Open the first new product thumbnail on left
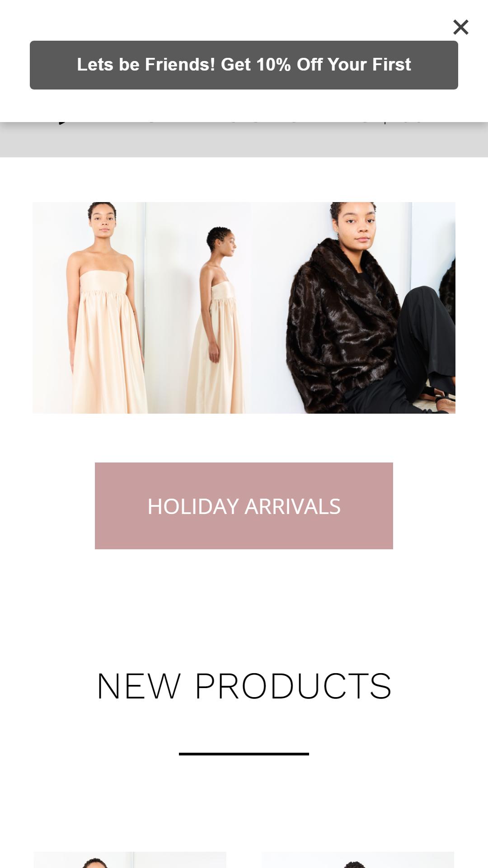Image resolution: width=488 pixels, height=868 pixels. click(130, 860)
